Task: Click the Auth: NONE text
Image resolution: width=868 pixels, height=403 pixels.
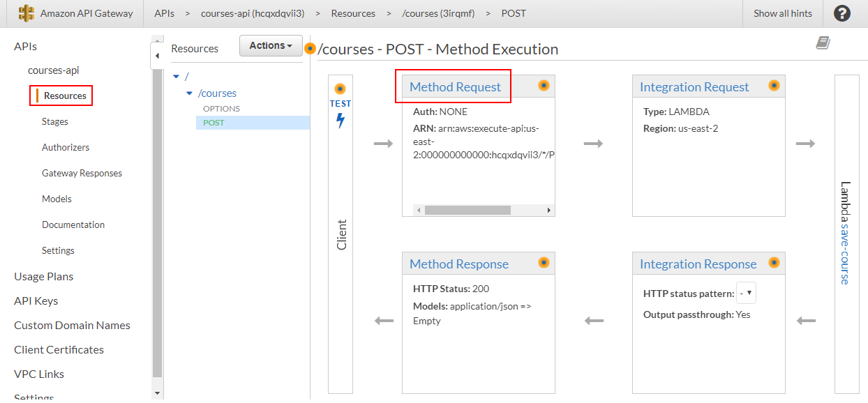Action: pyautogui.click(x=440, y=112)
